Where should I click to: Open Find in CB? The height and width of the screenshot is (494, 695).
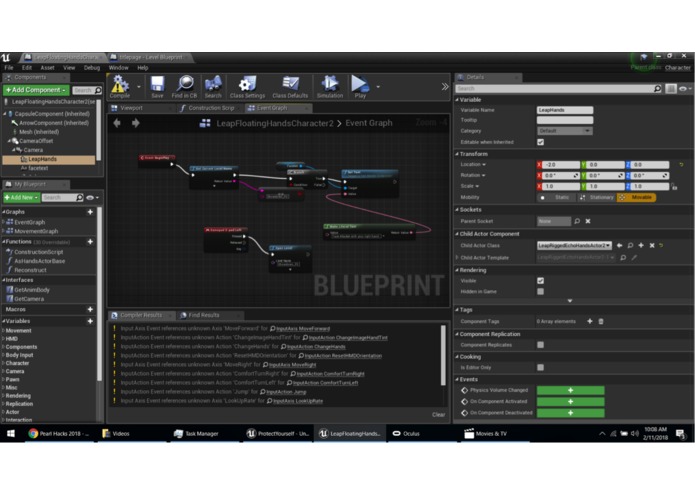pyautogui.click(x=184, y=86)
